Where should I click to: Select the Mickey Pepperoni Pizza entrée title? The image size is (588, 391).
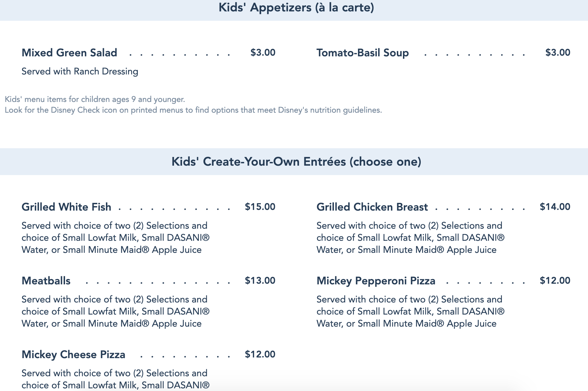pos(376,281)
